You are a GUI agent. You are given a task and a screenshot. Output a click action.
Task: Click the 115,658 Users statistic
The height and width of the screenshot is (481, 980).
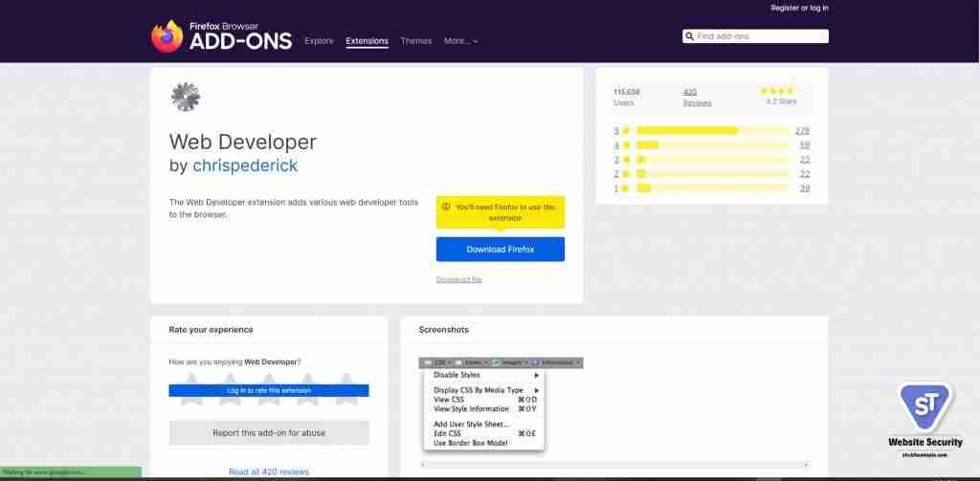pos(626,98)
